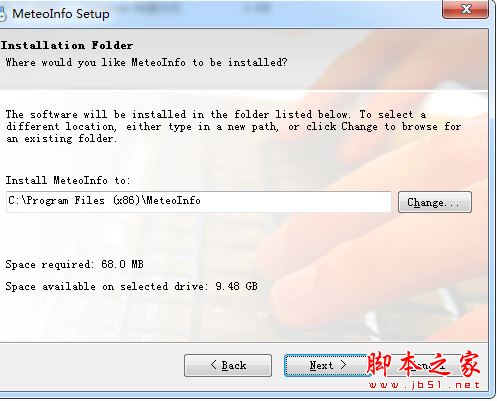Image resolution: width=497 pixels, height=401 pixels.
Task: Click the www.jb51.net watermark link
Action: pyautogui.click(x=424, y=385)
